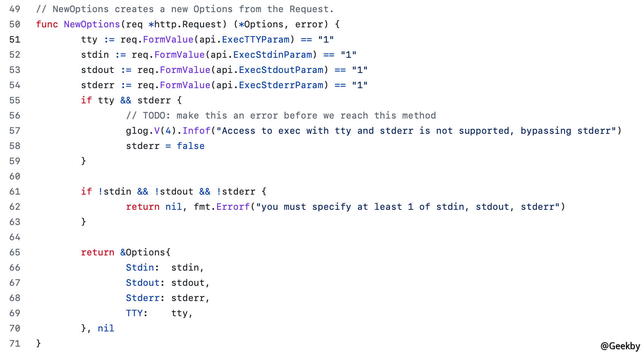Click the Stdout field key in Options
Screen dimensions: 644x355
pyautogui.click(x=143, y=283)
